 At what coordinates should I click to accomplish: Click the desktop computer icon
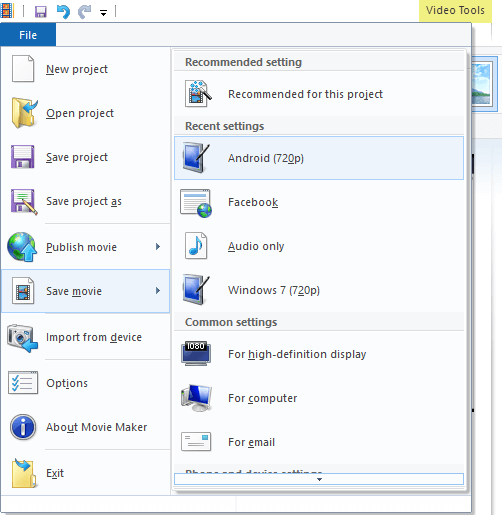196,398
